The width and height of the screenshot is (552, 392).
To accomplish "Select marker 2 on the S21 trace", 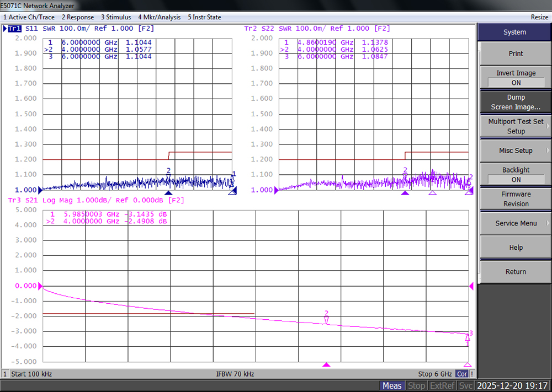I will [326, 319].
